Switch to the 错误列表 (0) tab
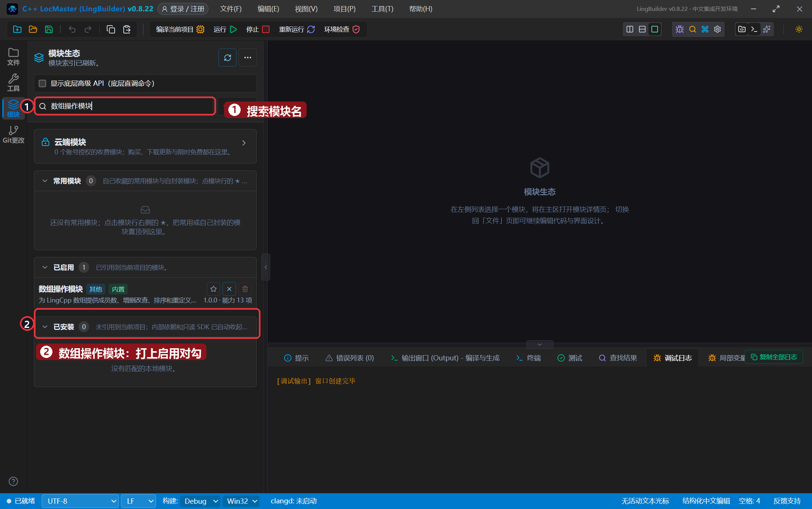This screenshot has height=509, width=812. pyautogui.click(x=350, y=358)
